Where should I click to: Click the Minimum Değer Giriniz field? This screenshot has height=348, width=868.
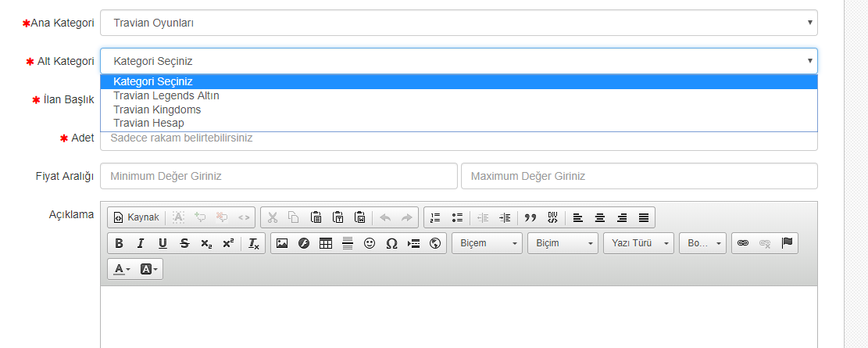pos(279,176)
